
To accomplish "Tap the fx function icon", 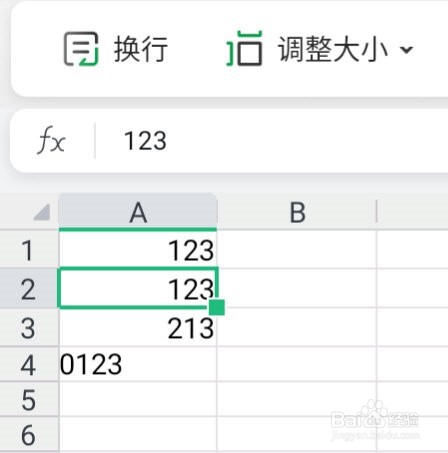I will pos(51,140).
